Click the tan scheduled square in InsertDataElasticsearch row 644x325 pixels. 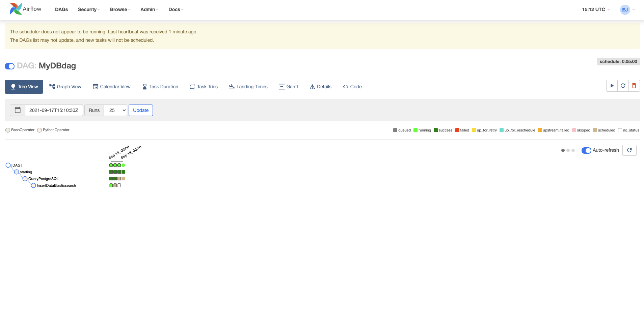click(x=115, y=185)
